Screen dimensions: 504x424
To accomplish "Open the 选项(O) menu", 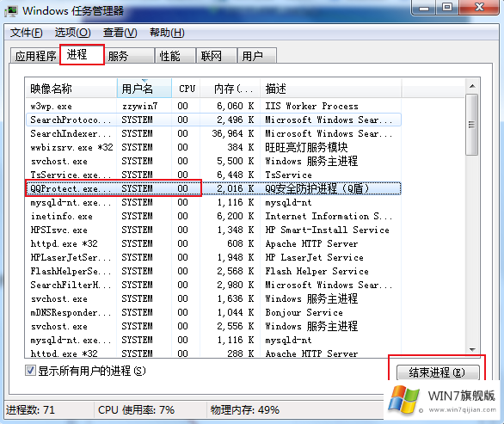I will pos(72,33).
